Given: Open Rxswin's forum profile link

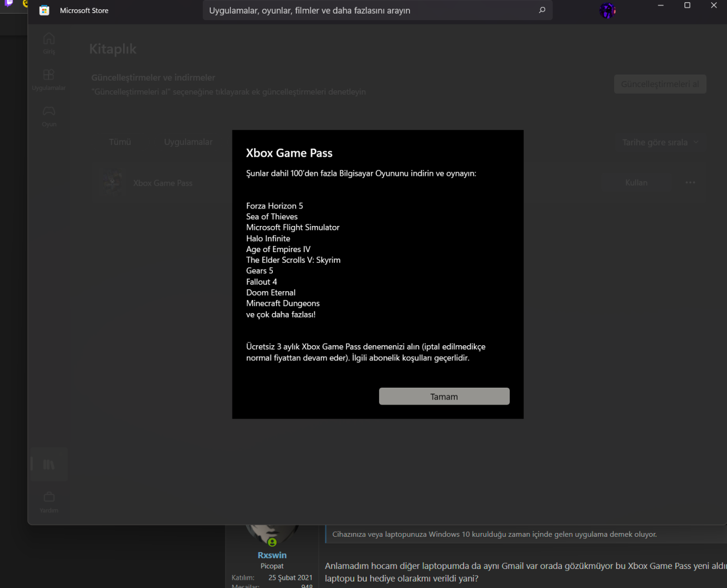Looking at the screenshot, I should pos(272,555).
